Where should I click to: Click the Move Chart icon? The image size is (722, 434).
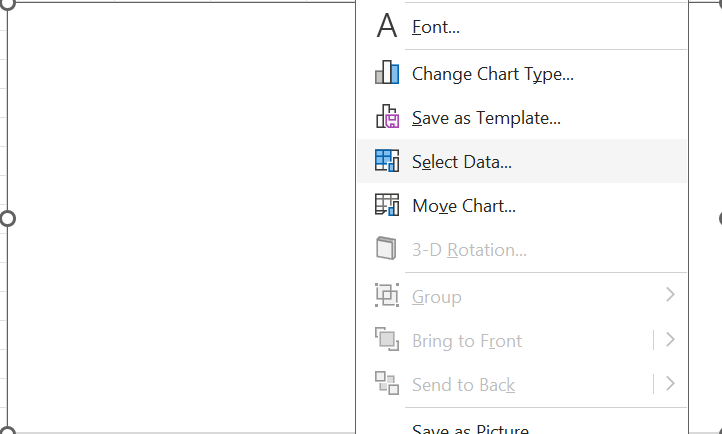386,206
